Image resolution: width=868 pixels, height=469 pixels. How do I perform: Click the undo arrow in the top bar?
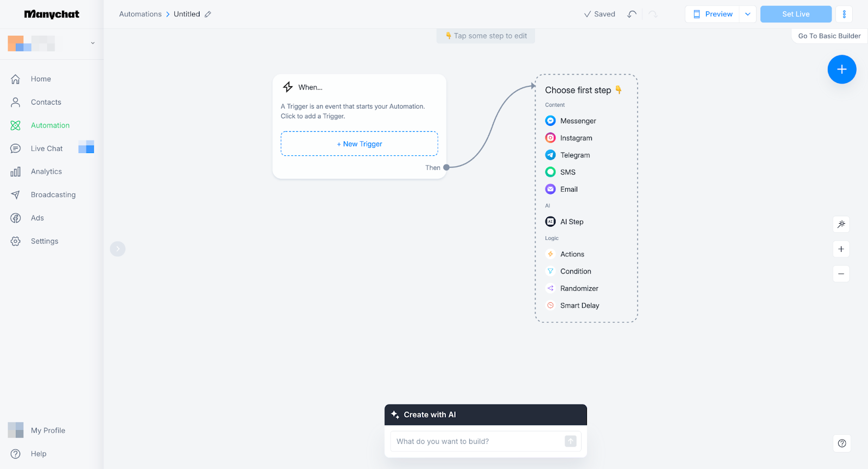click(x=632, y=14)
